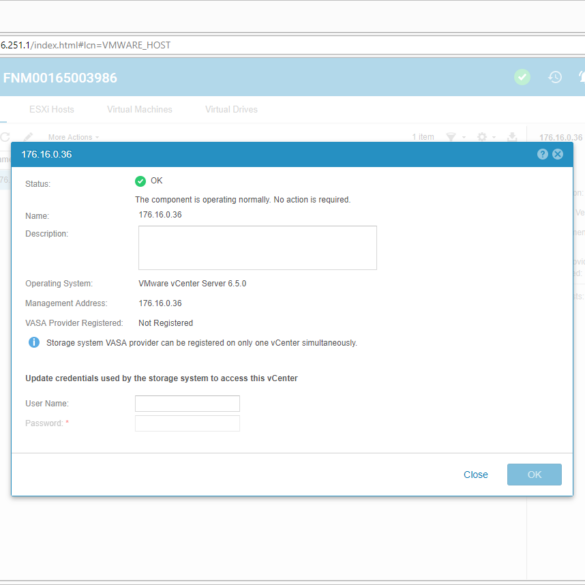Click the 'Update credentials' heading
This screenshot has width=585, height=585.
161,378
